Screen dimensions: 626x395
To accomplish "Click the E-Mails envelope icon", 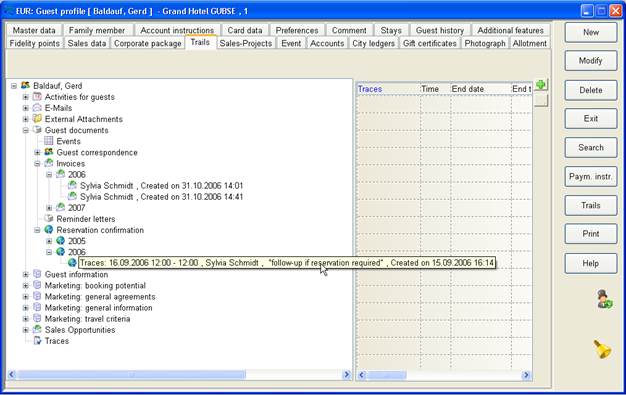I will coord(37,108).
